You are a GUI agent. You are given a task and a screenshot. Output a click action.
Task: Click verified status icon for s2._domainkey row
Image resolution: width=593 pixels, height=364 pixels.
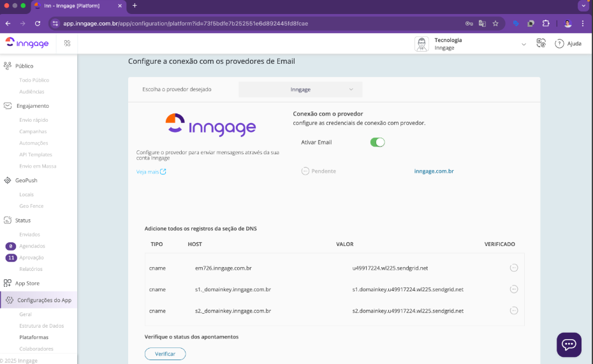tap(513, 310)
